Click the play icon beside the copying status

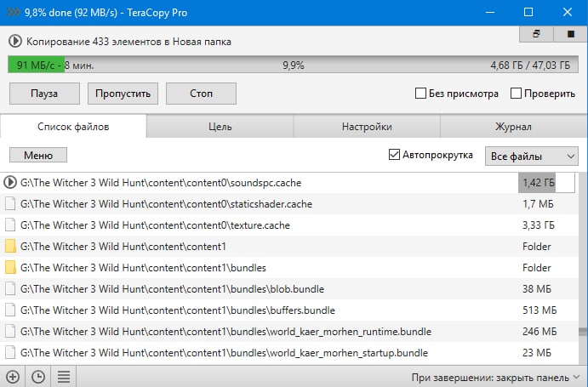[15, 41]
